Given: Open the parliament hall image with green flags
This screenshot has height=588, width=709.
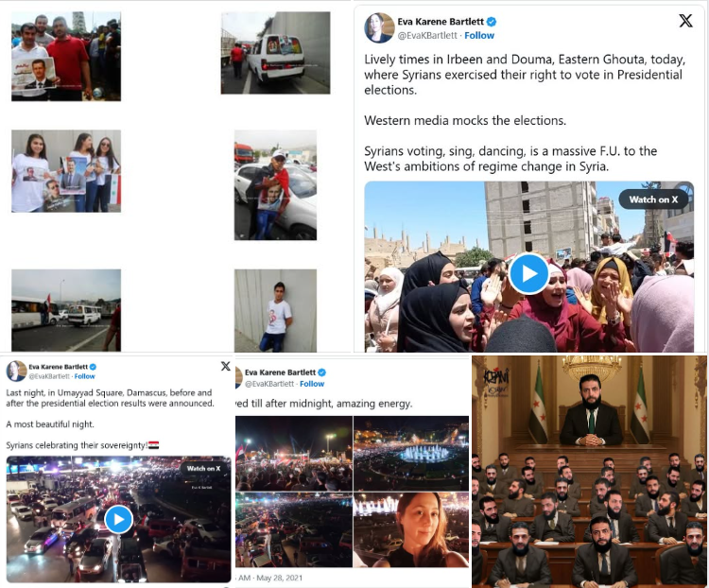Looking at the screenshot, I should tap(589, 472).
